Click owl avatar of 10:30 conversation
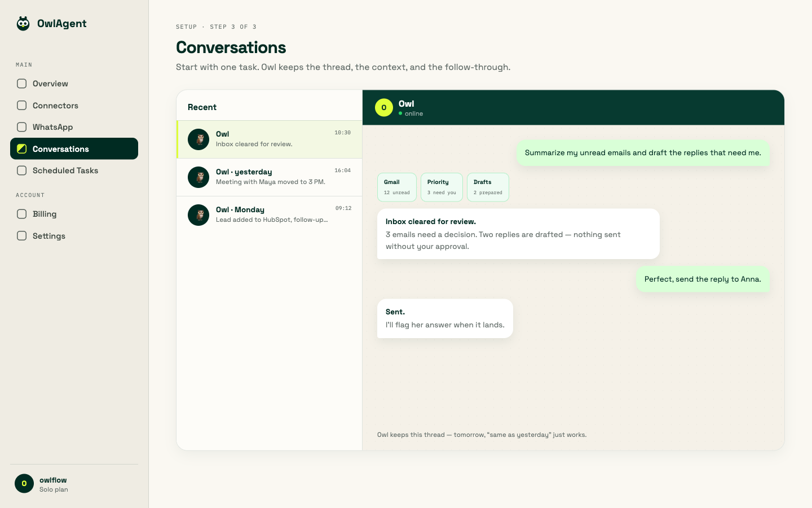Screen dimensions: 812x508 [x=198, y=139]
